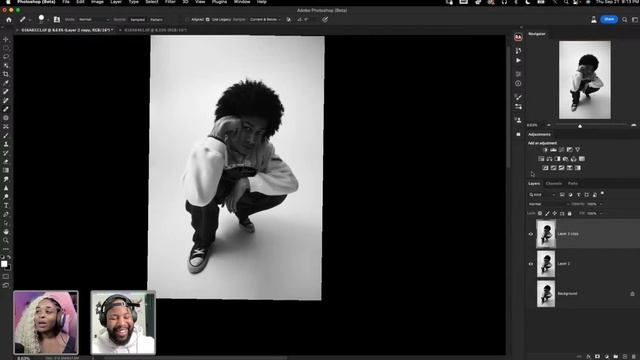This screenshot has width=640, height=360.
Task: Select the Move tool
Action: tap(6, 40)
